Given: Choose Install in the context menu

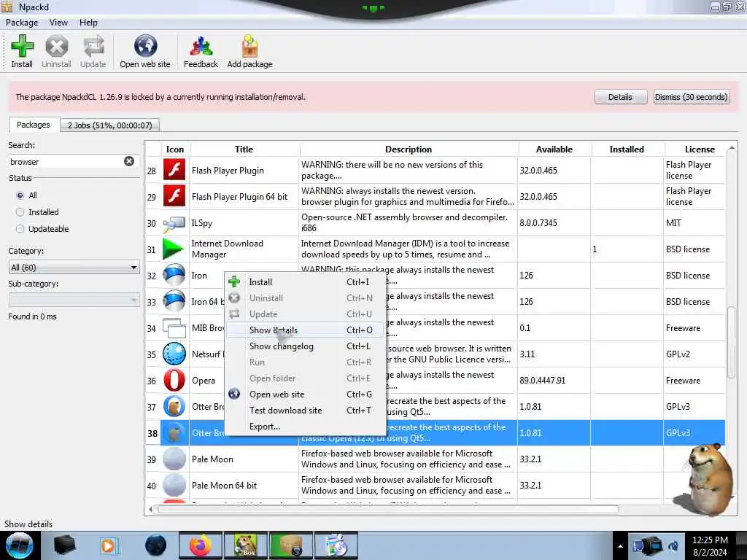Looking at the screenshot, I should 305,282.
